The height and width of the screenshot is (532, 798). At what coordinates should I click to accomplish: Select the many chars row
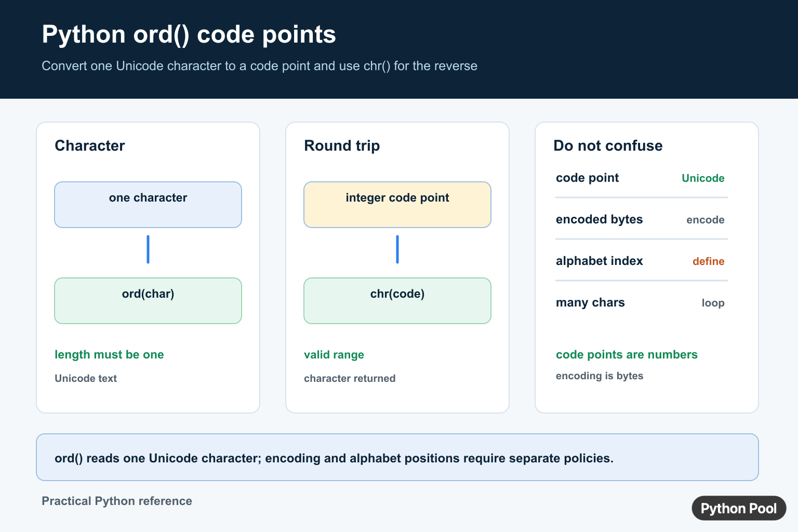641,303
